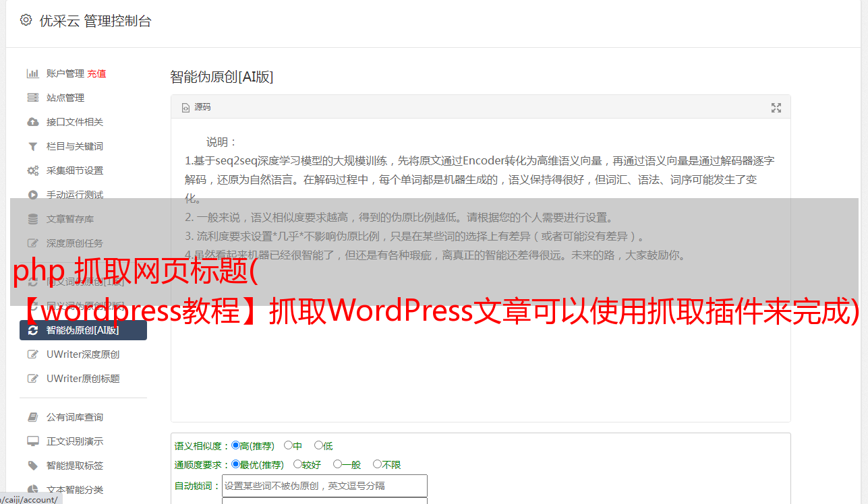Select 通顺度要求 一般 radio
Screen dimensions: 868x504
point(337,464)
